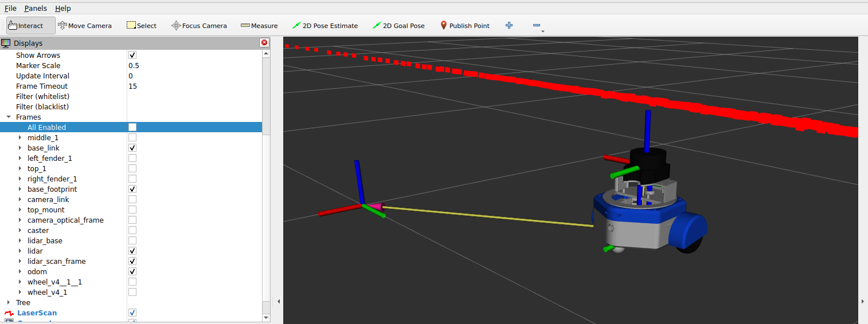Open the File menu
The image size is (868, 324).
[x=10, y=9]
